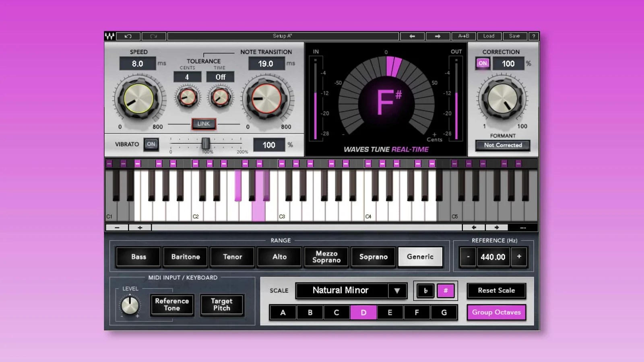The image size is (644, 362).
Task: Click the minus button to lower Reference Hz
Action: tap(468, 257)
